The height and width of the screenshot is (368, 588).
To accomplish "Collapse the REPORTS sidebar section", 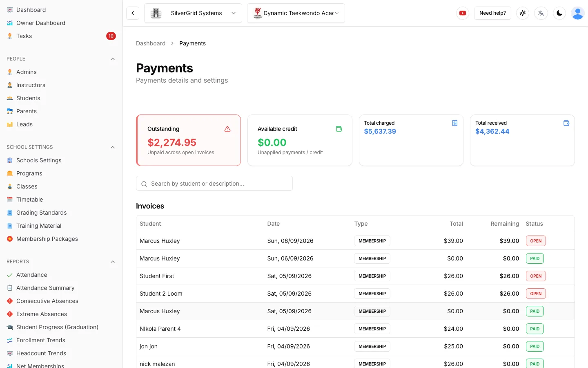I will point(113,262).
